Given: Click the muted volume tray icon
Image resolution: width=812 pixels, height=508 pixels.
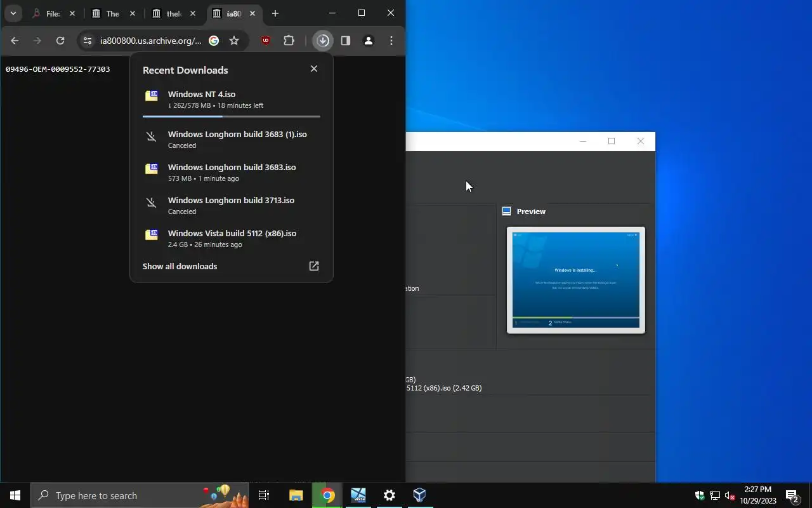Looking at the screenshot, I should [730, 495].
